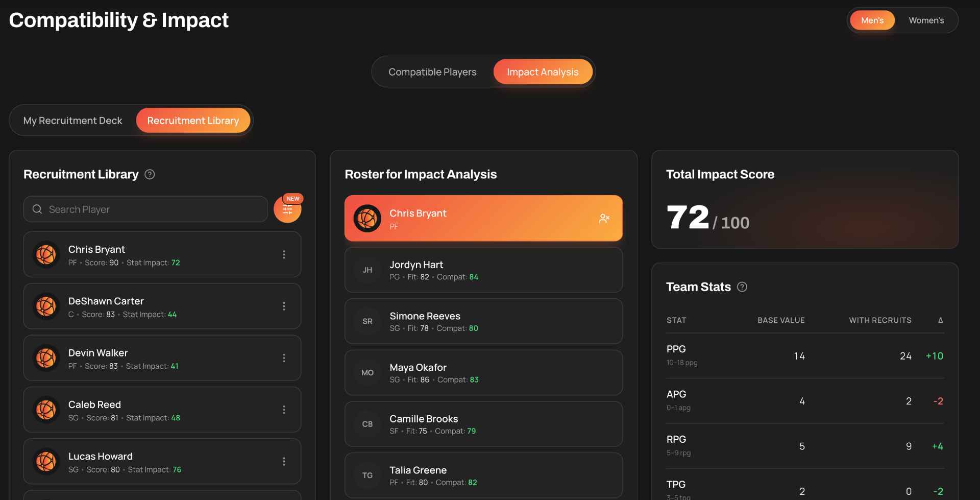Click the Search Player input field
980x500 pixels.
[145, 209]
